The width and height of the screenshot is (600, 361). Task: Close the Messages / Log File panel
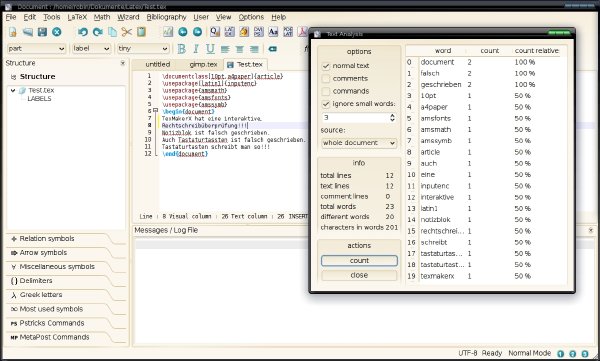[591, 230]
